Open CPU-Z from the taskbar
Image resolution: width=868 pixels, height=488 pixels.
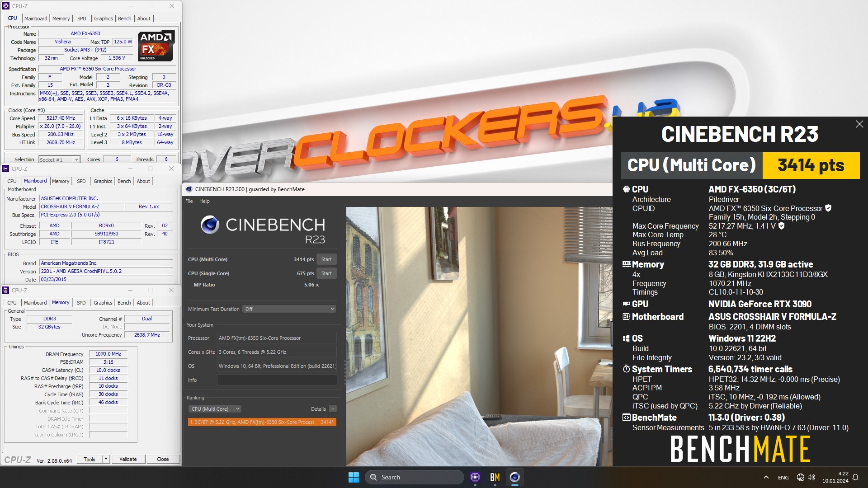click(475, 477)
